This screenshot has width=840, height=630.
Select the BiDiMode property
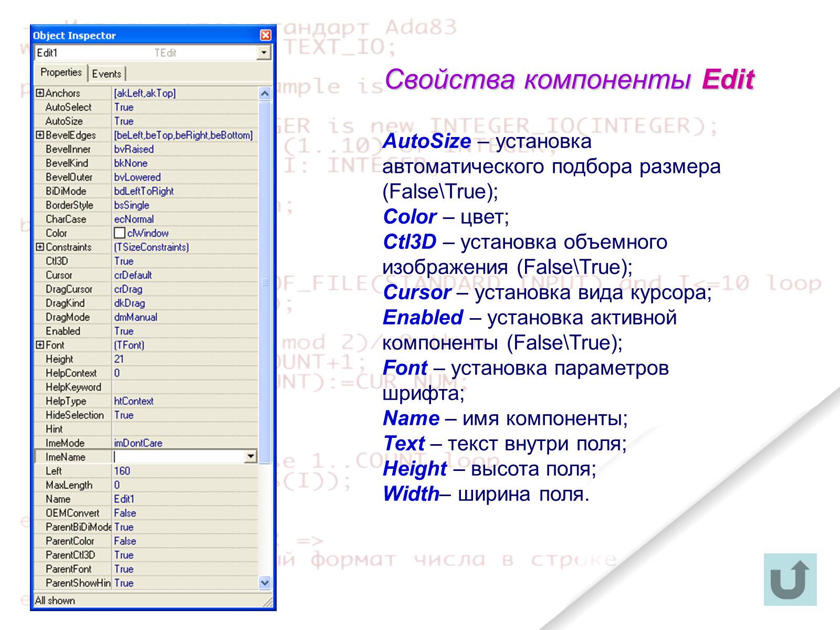66,191
